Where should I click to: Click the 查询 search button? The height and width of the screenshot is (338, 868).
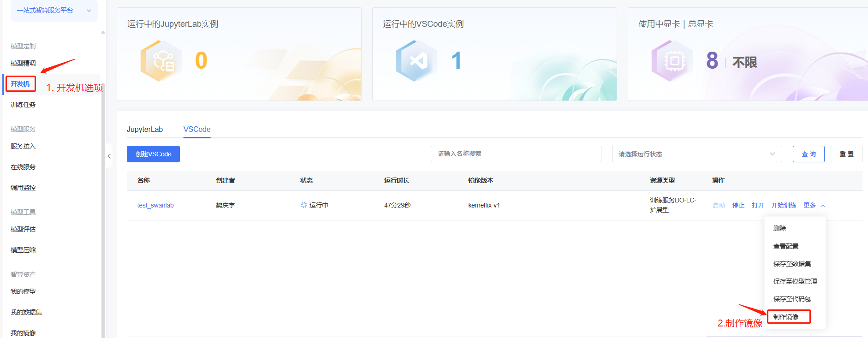coord(809,154)
